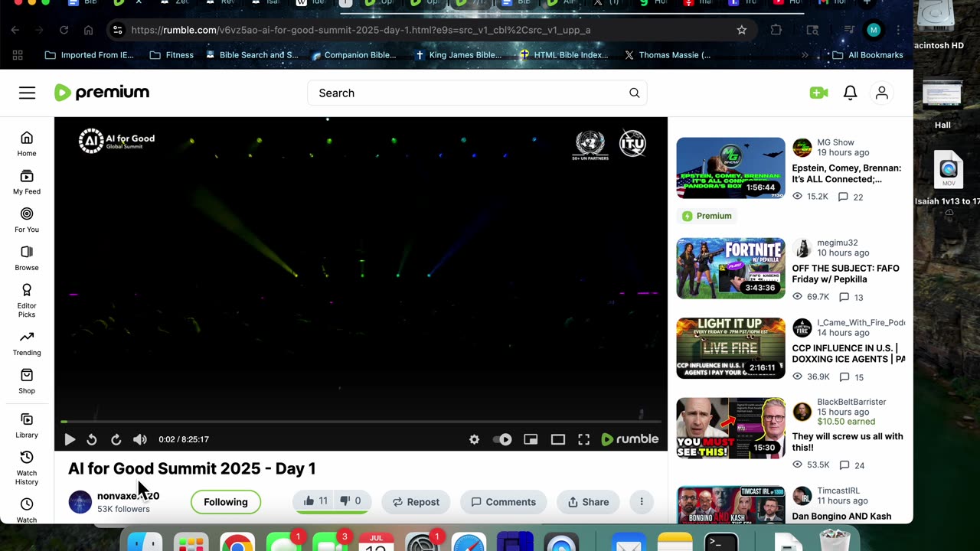Screen dimensions: 980x551
Task: Open the green upload video camera icon
Action: [x=818, y=93]
